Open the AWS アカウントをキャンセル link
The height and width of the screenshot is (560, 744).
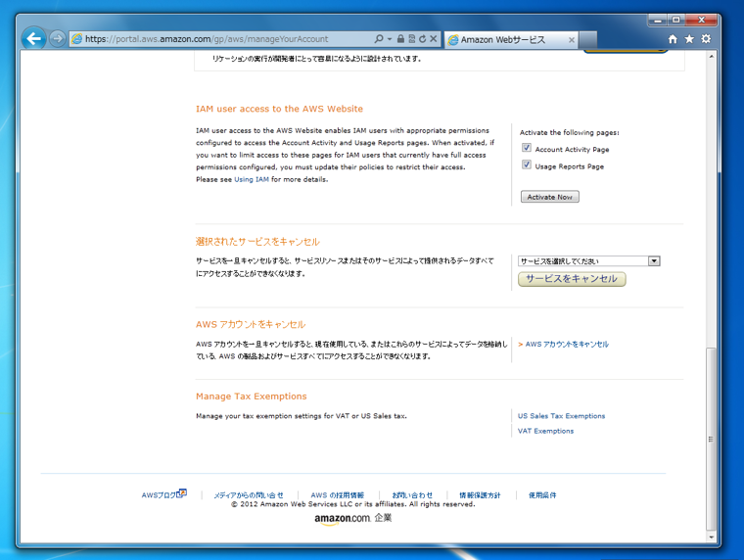567,344
